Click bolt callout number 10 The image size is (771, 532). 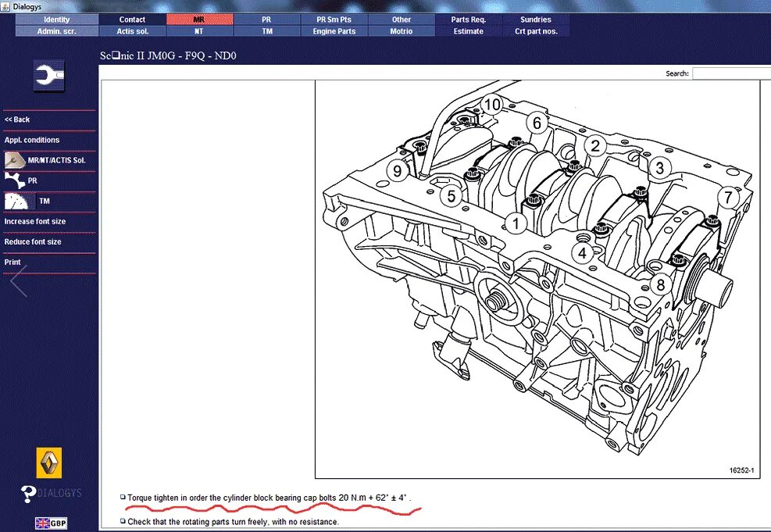491,104
